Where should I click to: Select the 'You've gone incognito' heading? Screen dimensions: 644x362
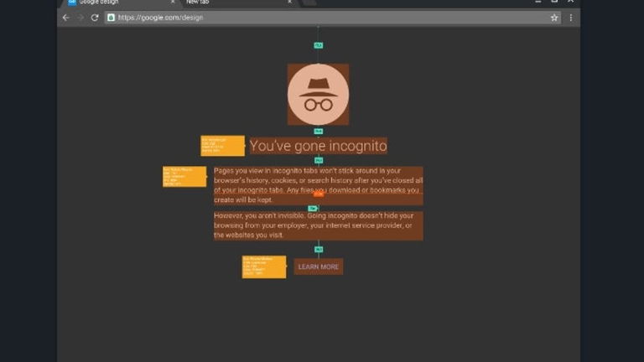pyautogui.click(x=319, y=146)
